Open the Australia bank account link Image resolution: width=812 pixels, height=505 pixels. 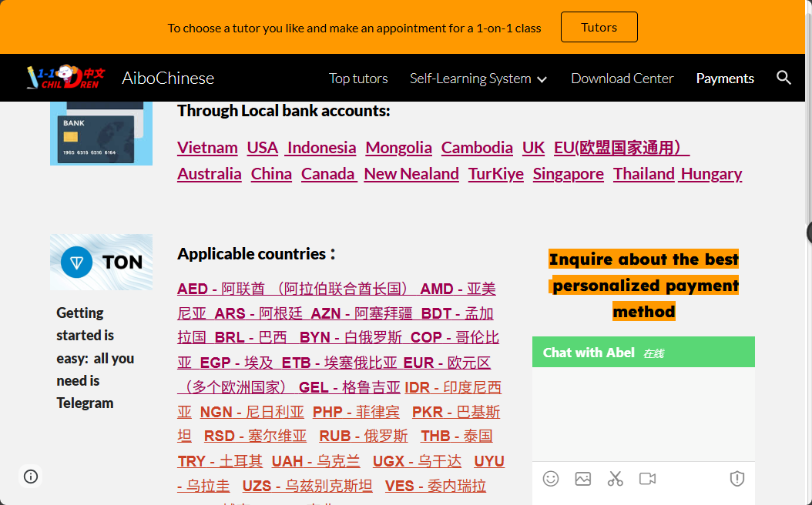[210, 174]
